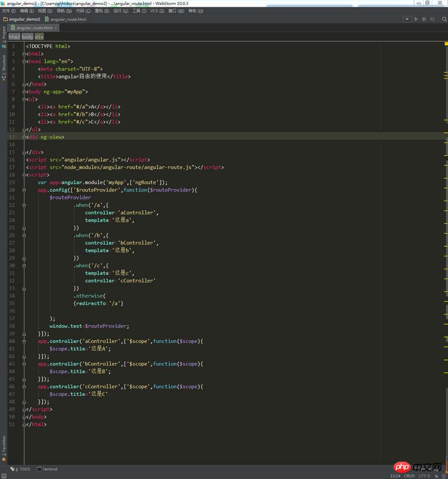Collapse bController fold on line 43
The width and height of the screenshot is (448, 479).
pyautogui.click(x=24, y=365)
